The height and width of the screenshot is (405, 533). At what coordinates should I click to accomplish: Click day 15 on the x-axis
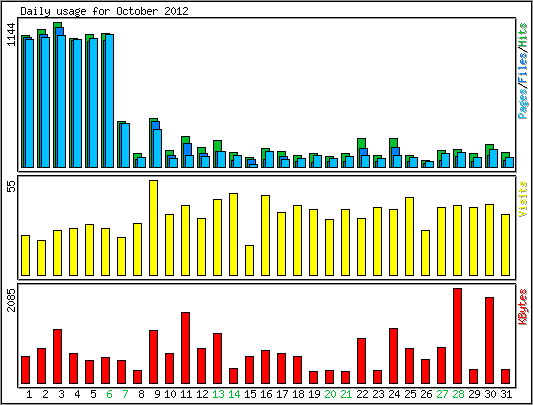[x=250, y=394]
